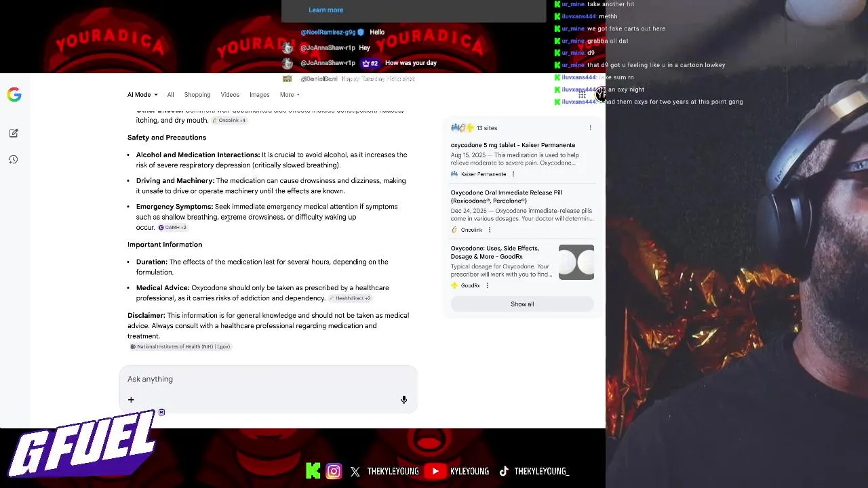Open the National Institutes of Health citation chip

coord(180,347)
